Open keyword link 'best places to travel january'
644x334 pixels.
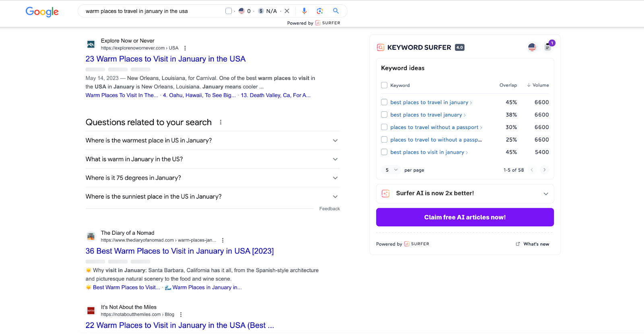(426, 115)
